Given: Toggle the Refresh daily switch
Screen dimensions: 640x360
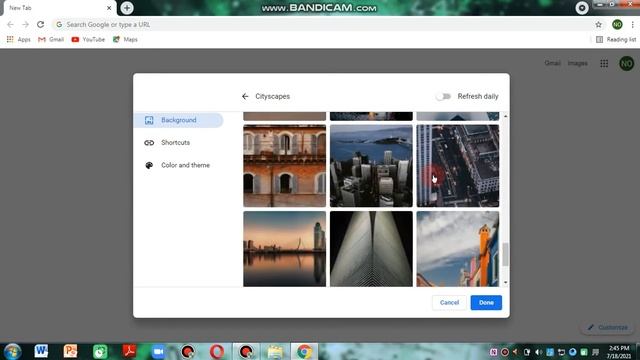Looking at the screenshot, I should coord(443,96).
